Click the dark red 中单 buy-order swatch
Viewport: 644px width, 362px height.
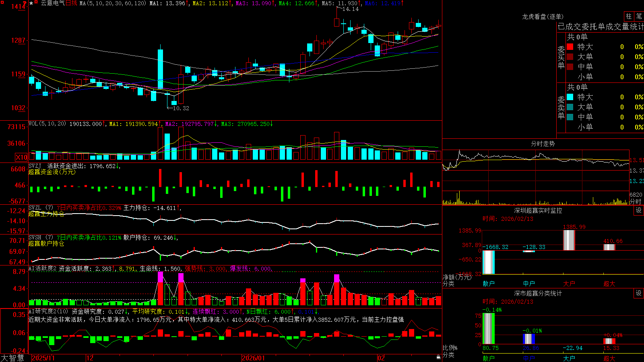point(570,67)
